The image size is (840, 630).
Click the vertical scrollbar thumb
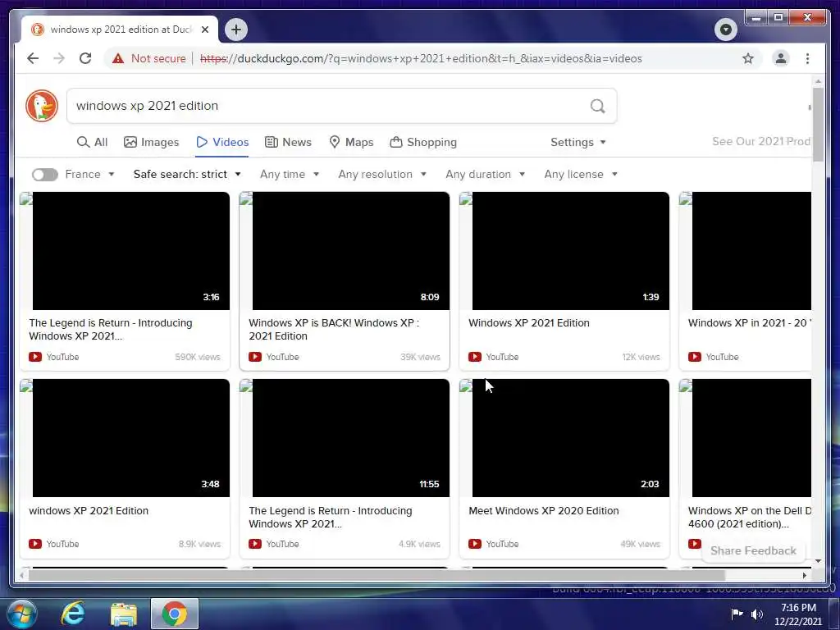coord(818,125)
